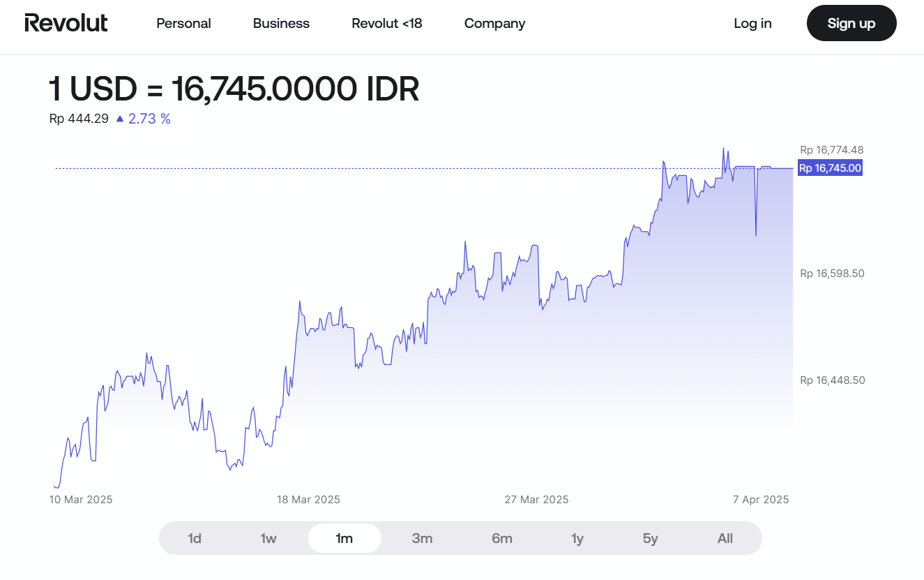Viewport: 924px width, 580px height.
Task: Switch chart range to 1d
Action: 195,538
